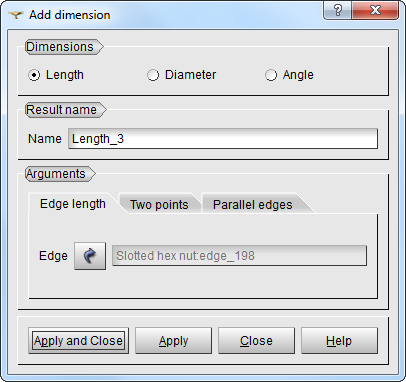Screen dimensions: 406x382
Task: Click the question mark title bar button
Action: tap(337, 10)
